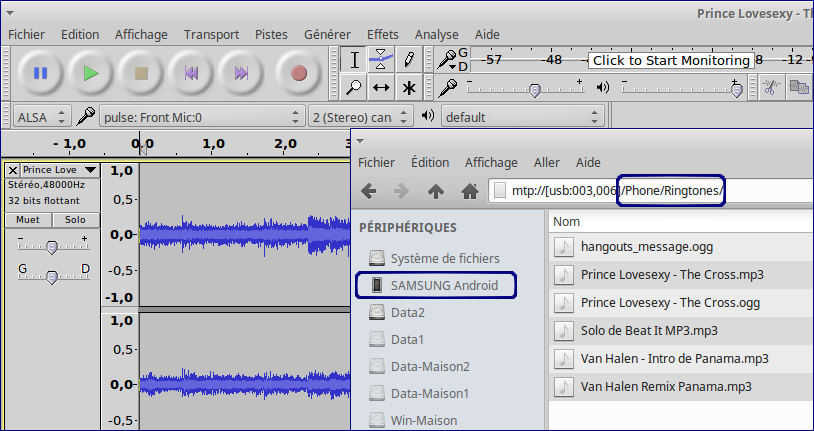Screen dimensions: 814x431
Task: Select the Draw pencil tool
Action: 408,59
